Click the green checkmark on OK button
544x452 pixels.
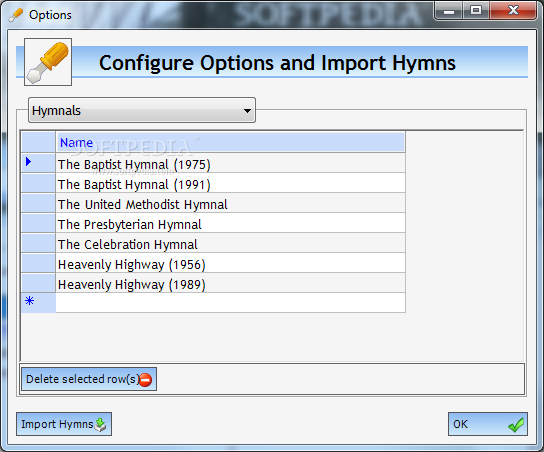click(x=516, y=425)
